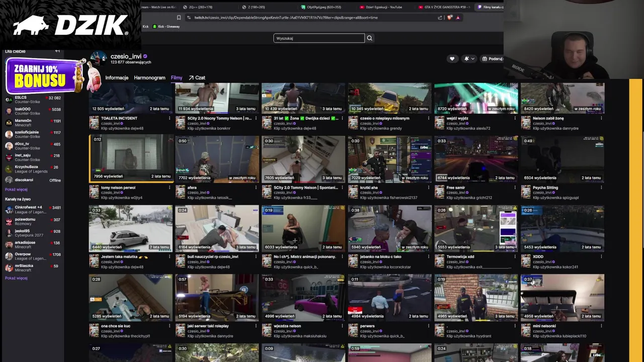
Task: Open d0cc_tv channel in the sidebar
Action: pos(33,146)
